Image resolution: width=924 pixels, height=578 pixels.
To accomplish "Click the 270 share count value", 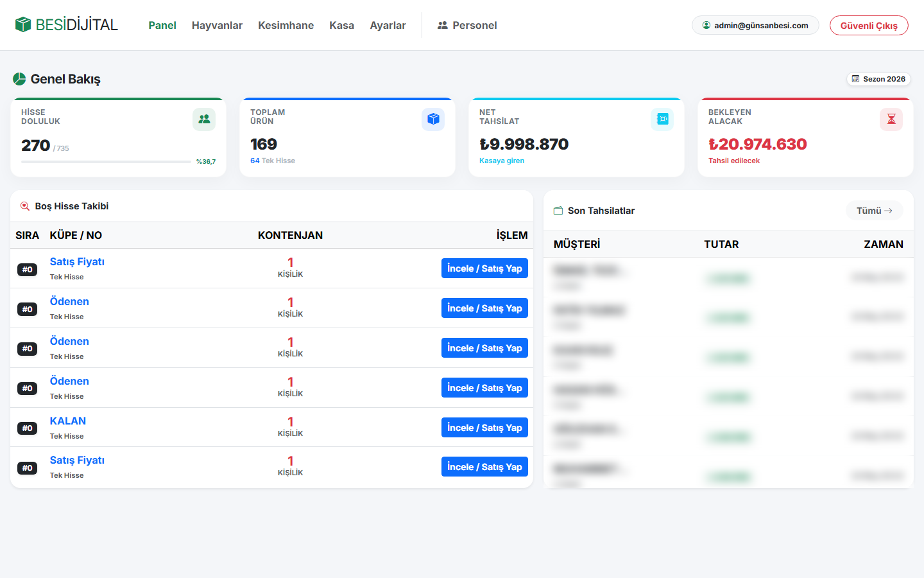I will [35, 146].
